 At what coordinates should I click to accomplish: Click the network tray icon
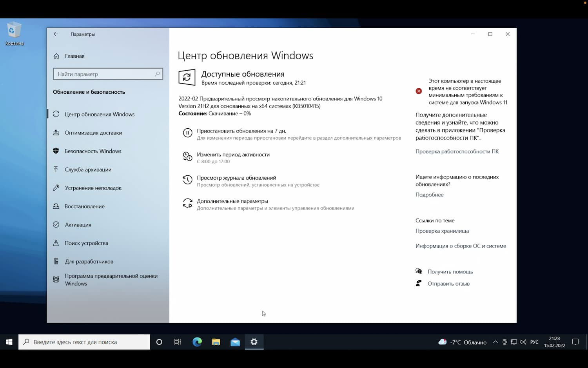pyautogui.click(x=514, y=342)
